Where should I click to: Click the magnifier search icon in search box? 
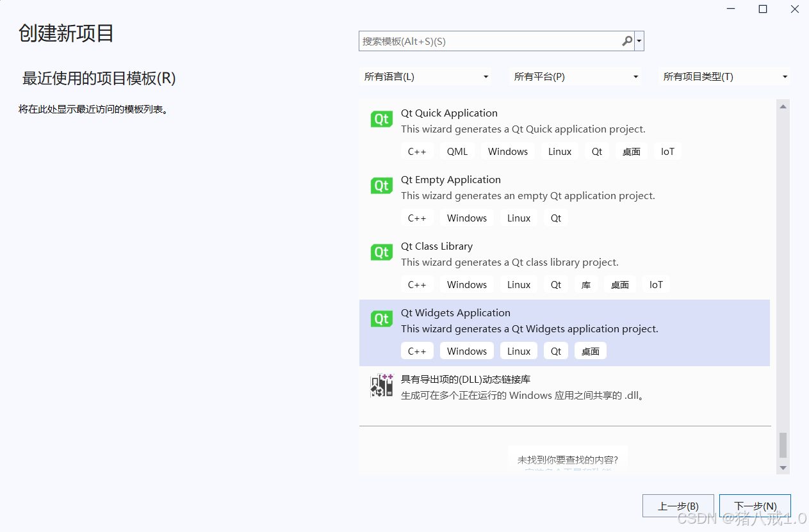coord(627,41)
